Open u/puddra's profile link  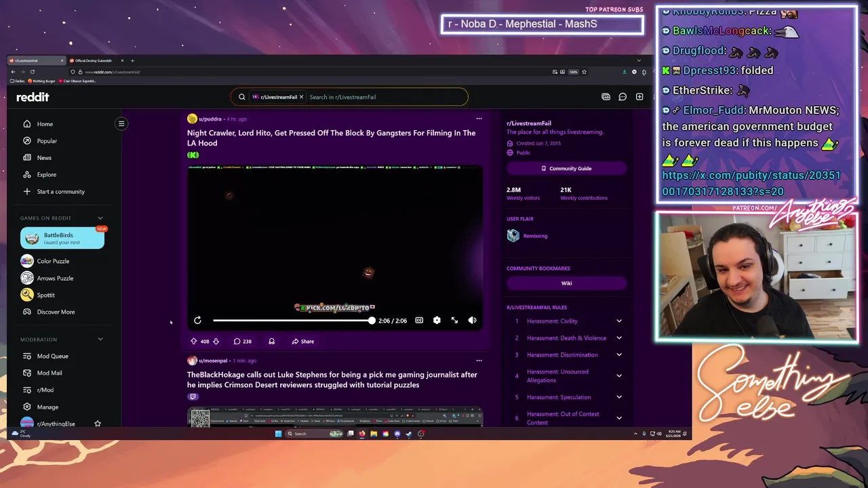pos(210,119)
